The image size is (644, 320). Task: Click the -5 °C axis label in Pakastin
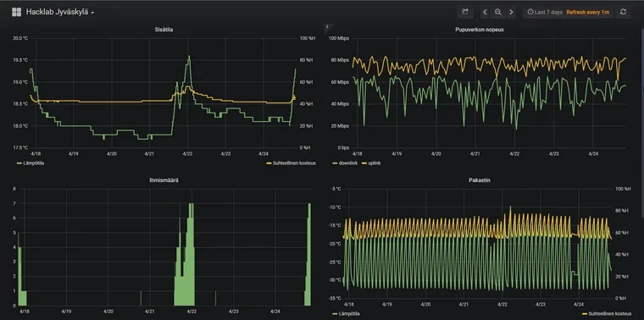(x=336, y=189)
